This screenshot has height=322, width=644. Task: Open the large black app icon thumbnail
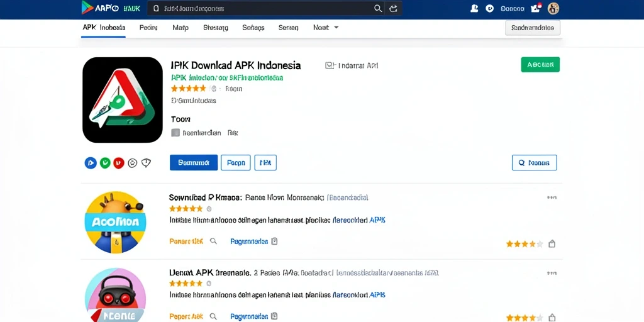pyautogui.click(x=123, y=100)
